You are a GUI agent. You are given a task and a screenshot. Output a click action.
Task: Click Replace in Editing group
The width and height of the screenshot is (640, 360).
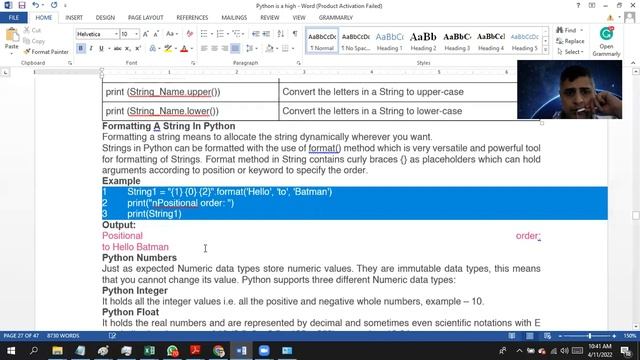point(570,41)
